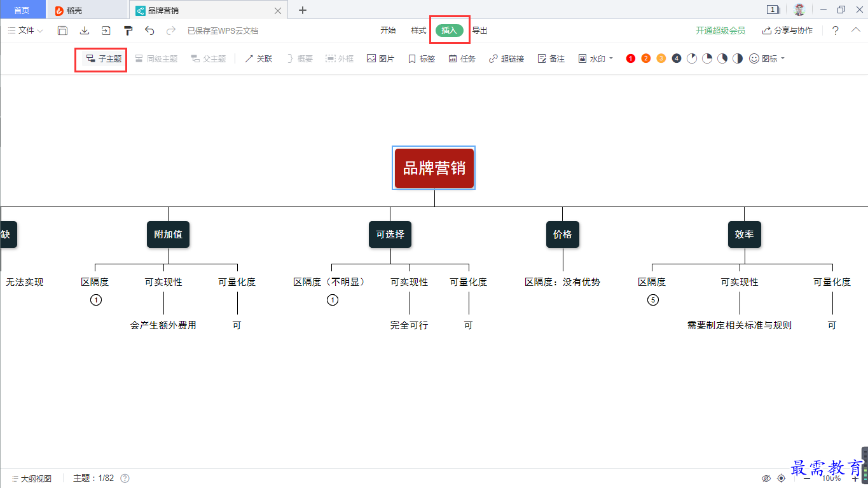Select the 效率 topic node
The width and height of the screenshot is (868, 488).
(745, 234)
